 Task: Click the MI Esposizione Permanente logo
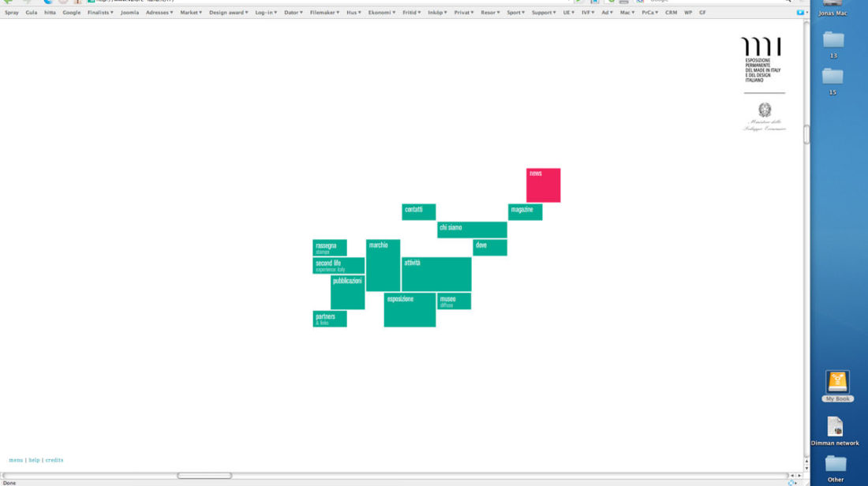click(x=761, y=60)
